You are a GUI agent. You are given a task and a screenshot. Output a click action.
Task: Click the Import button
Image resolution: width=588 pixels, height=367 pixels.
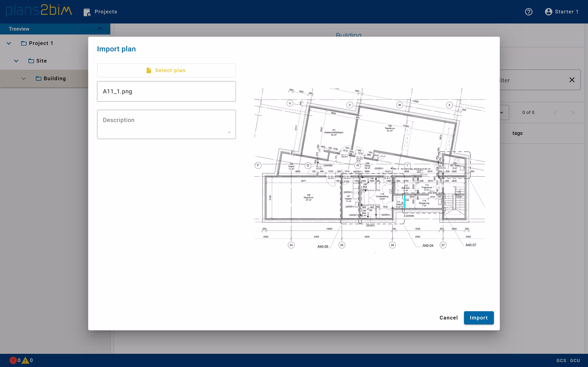click(478, 318)
